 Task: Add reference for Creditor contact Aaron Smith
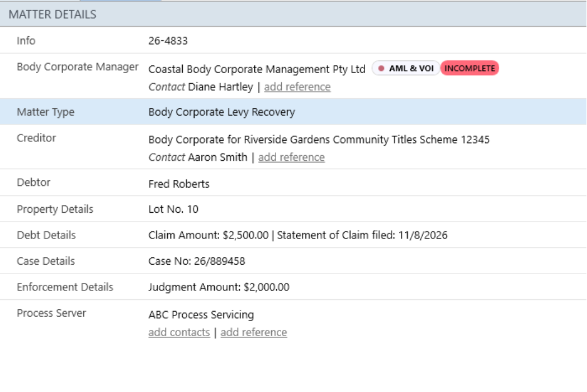tap(291, 157)
